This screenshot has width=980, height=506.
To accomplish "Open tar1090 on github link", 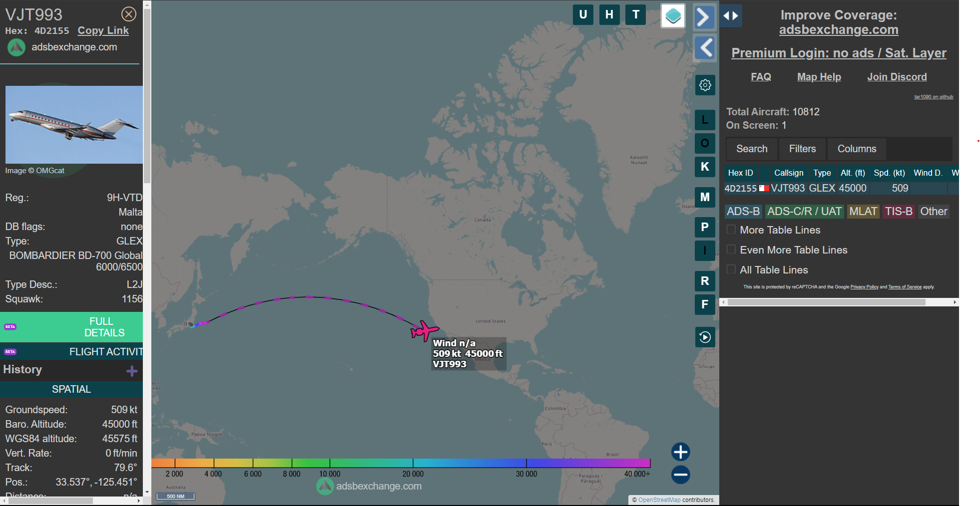I will click(934, 97).
